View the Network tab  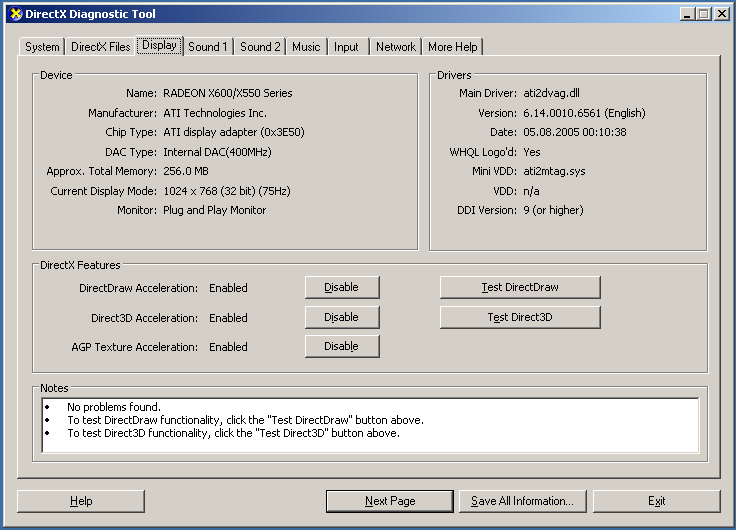[x=395, y=47]
